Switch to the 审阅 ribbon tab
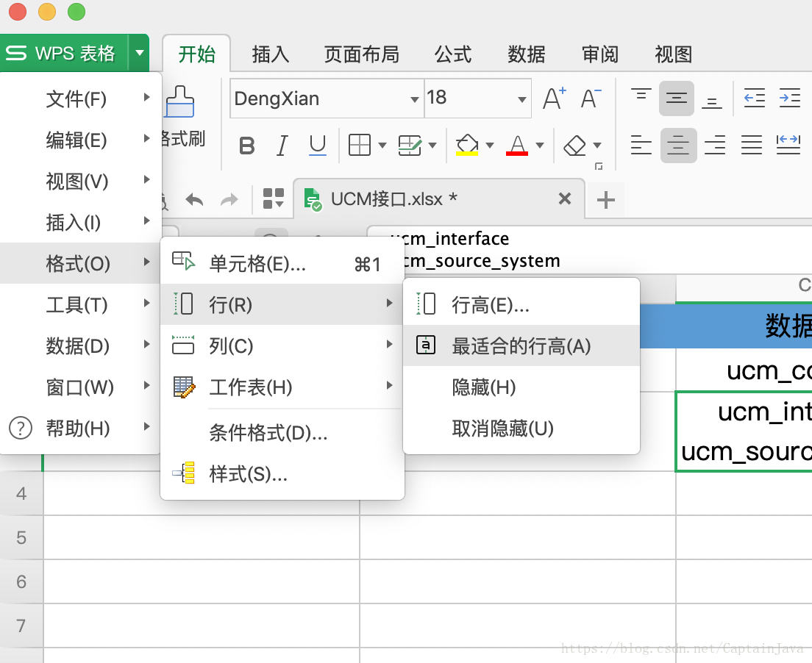Viewport: 812px width, 663px height. tap(599, 54)
